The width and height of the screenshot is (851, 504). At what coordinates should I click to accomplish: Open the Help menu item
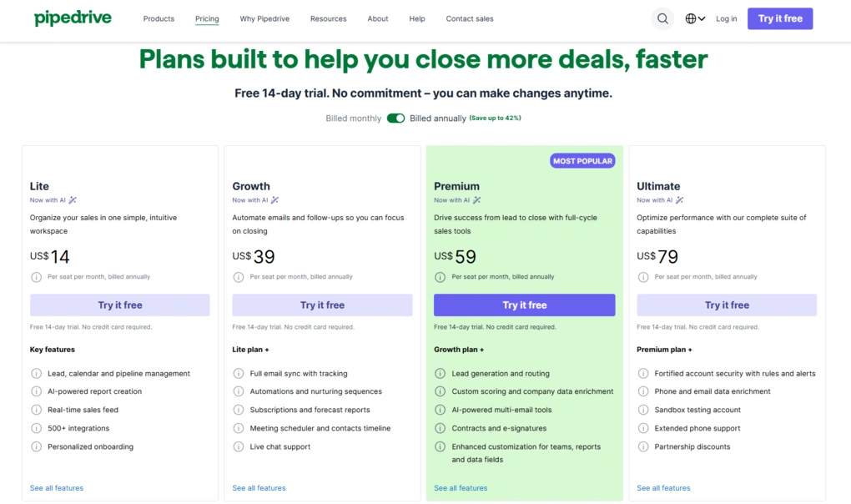pyautogui.click(x=417, y=18)
